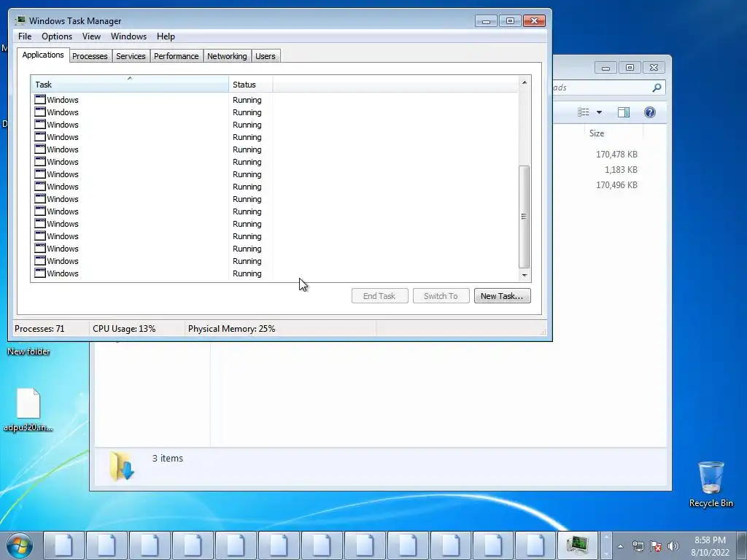Click the Explorer search magnifier icon
Screen dimensions: 747x560
[x=657, y=87]
